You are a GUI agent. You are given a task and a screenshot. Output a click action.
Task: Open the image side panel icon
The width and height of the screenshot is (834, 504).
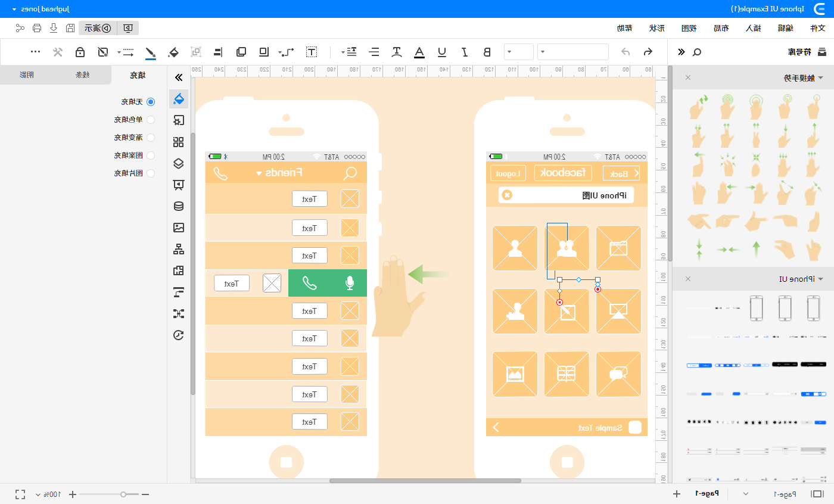178,228
